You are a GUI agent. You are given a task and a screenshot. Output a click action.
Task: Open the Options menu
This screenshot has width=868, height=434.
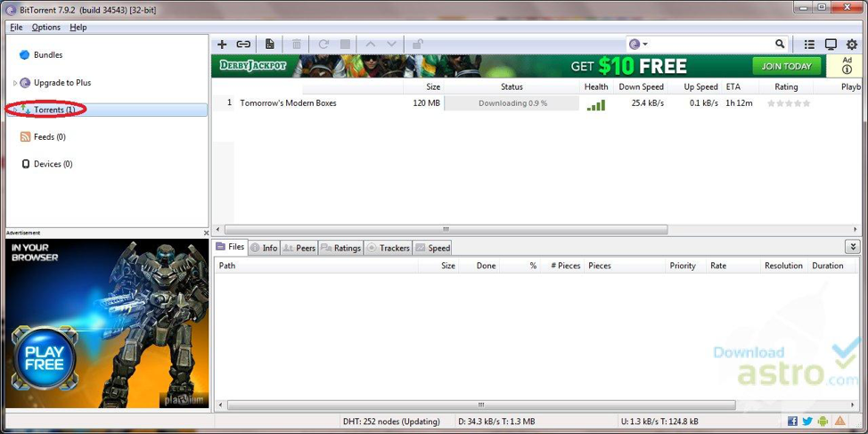[x=46, y=27]
